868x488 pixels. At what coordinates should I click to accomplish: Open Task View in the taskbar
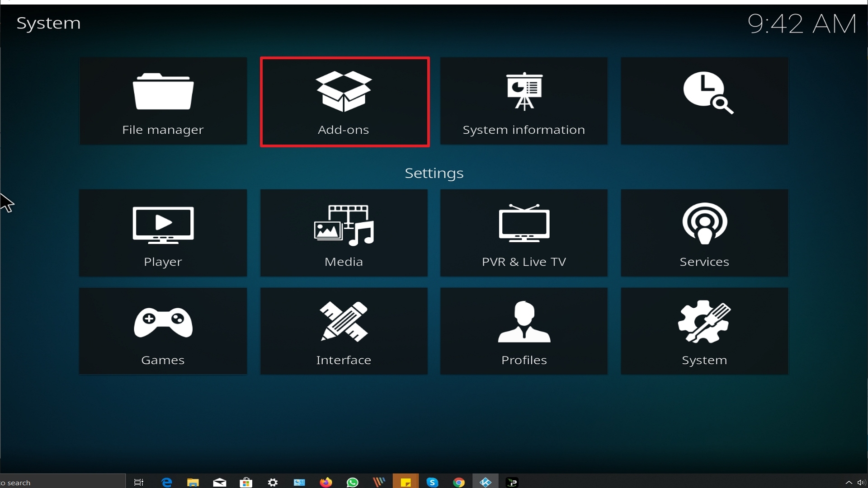139,482
